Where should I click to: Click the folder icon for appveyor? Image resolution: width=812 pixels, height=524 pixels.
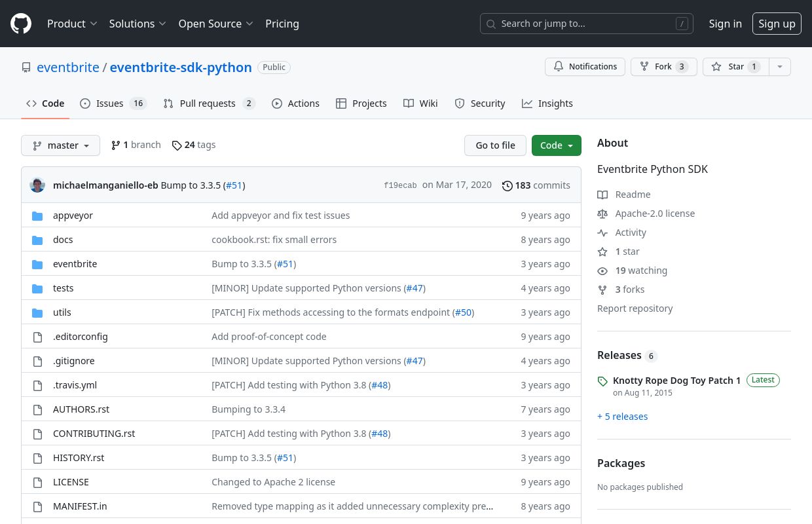[37, 215]
